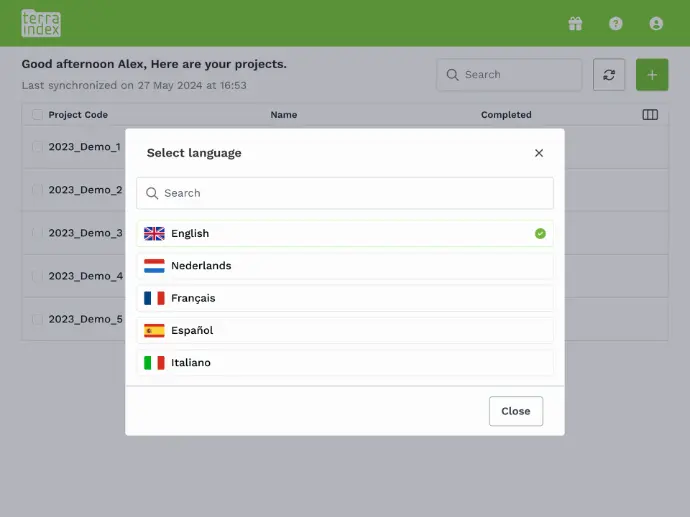This screenshot has height=517, width=690.
Task: Open the column layout settings icon
Action: pyautogui.click(x=650, y=115)
